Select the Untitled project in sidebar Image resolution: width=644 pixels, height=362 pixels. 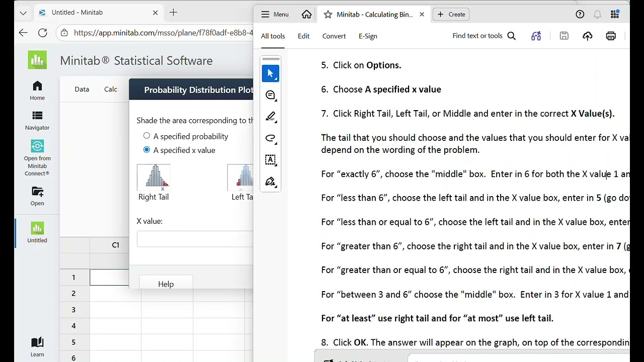(x=37, y=232)
